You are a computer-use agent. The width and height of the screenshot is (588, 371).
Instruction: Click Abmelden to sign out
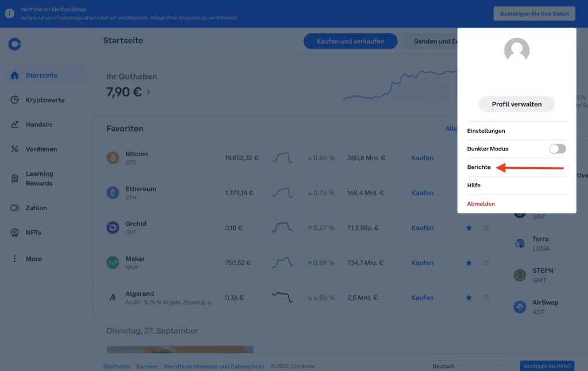tap(481, 204)
